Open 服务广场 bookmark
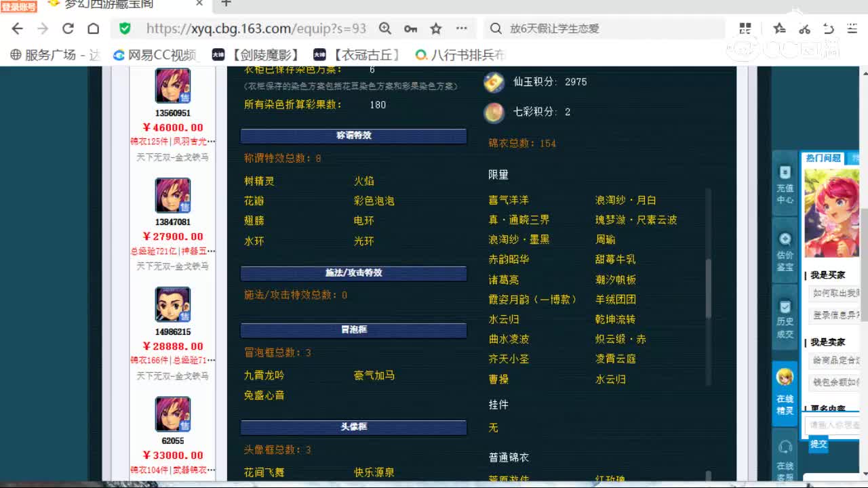This screenshot has width=868, height=488. [56, 55]
